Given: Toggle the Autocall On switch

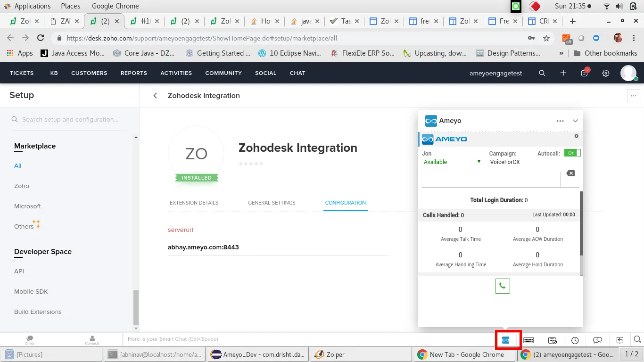Looking at the screenshot, I should 572,153.
